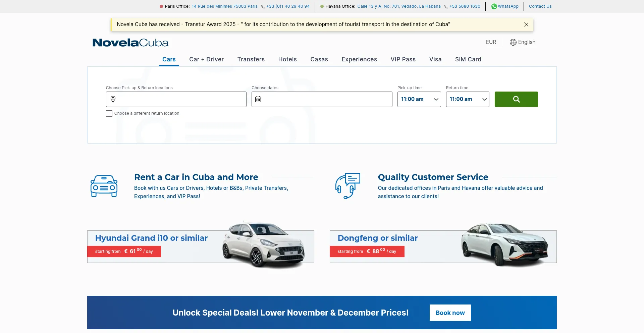The image size is (644, 333).
Task: Select the SIM Card tab
Action: tap(468, 59)
